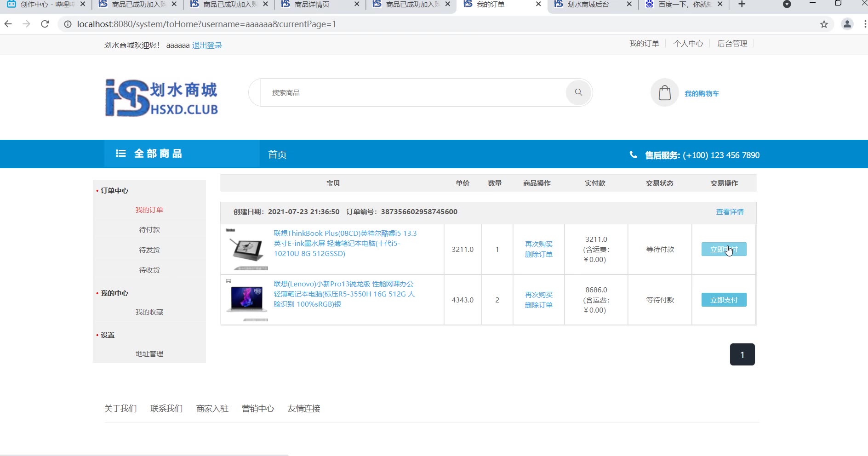Bookmark this page with the star icon

tap(824, 24)
